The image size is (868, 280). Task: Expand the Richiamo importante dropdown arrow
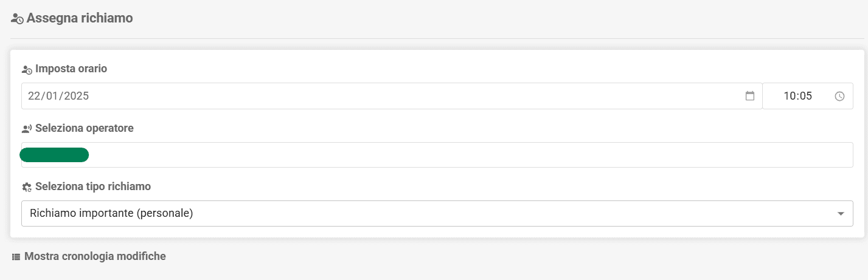[x=841, y=214]
